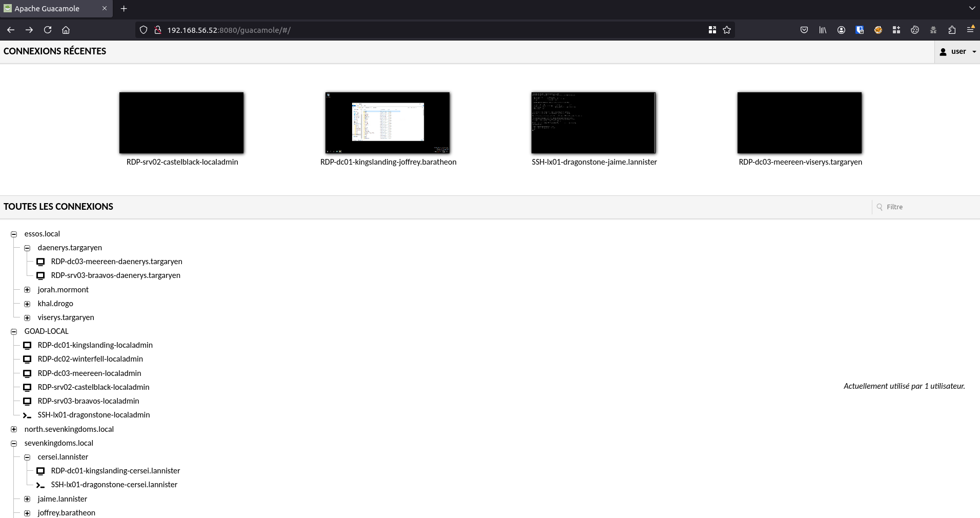980x518 pixels.
Task: Connect to SSH-lx01-dragonstone-localadmin link
Action: 94,415
